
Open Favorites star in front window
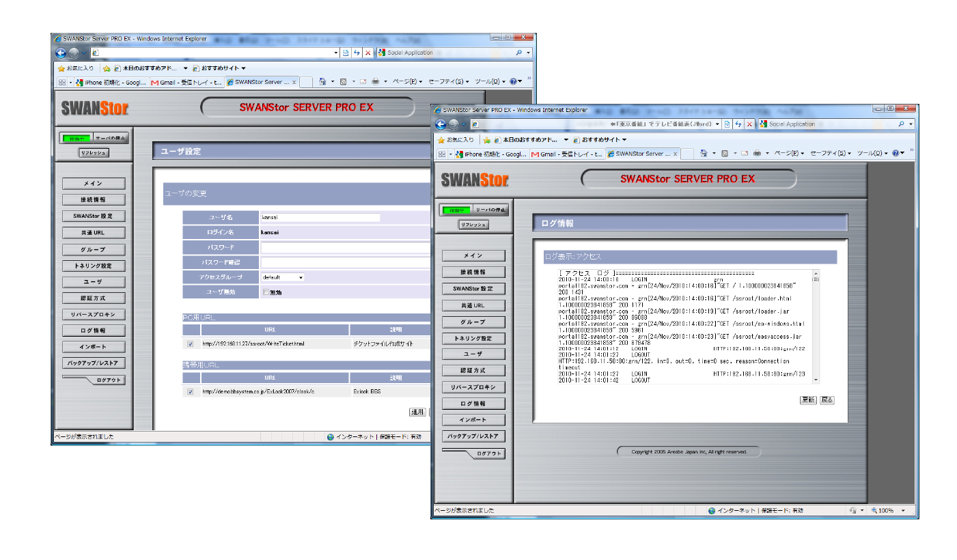coord(441,139)
